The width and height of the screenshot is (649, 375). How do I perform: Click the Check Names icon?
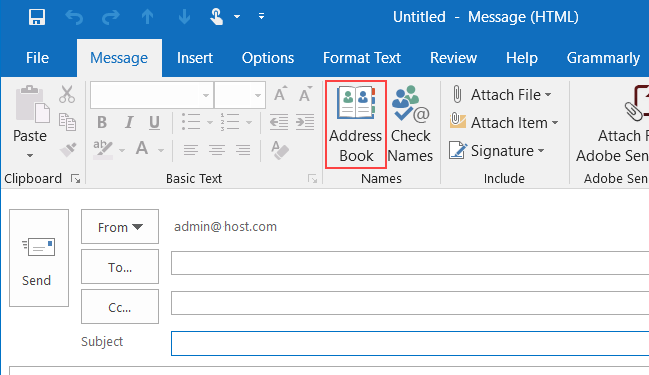[410, 124]
